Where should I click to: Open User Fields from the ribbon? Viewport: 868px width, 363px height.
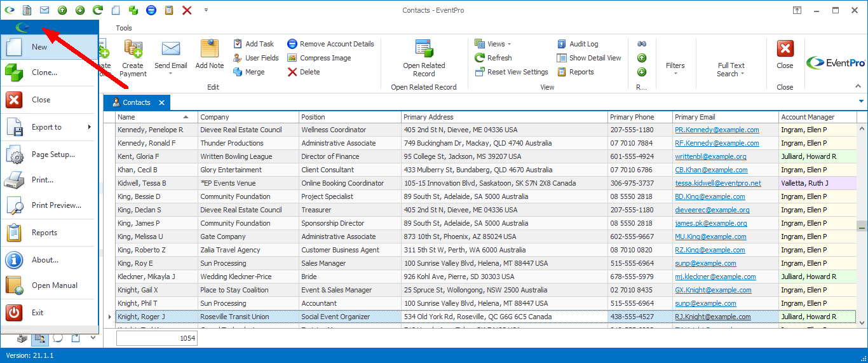tap(255, 58)
